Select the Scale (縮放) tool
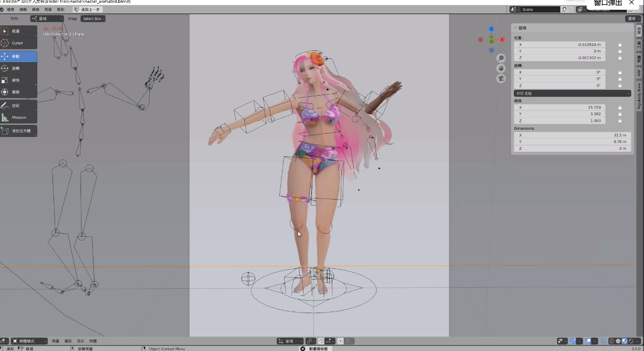Viewport: 644px width, 351px height. pyautogui.click(x=18, y=80)
